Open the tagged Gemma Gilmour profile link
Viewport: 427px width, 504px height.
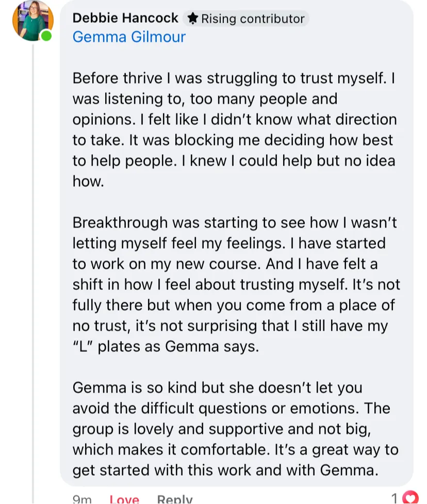tap(129, 37)
